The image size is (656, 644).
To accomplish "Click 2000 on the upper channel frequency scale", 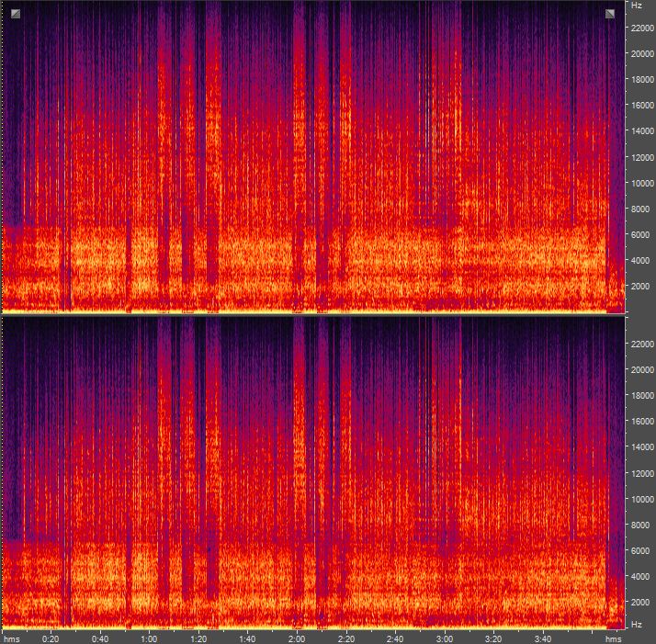I will click(640, 287).
